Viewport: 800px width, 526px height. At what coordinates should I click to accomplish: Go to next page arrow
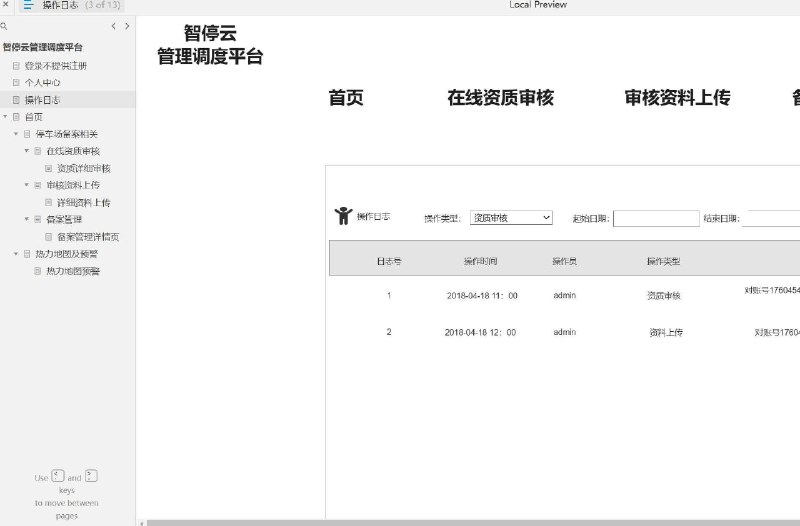coord(127,26)
